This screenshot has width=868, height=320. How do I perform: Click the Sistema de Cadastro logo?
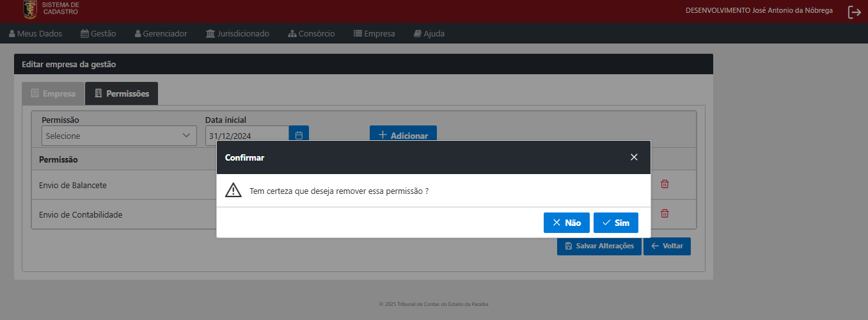(51, 9)
